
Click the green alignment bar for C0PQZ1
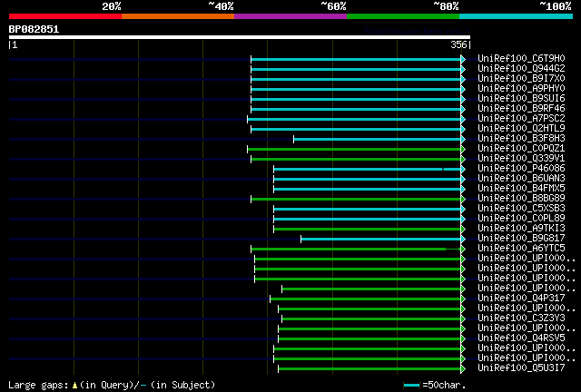click(x=354, y=150)
